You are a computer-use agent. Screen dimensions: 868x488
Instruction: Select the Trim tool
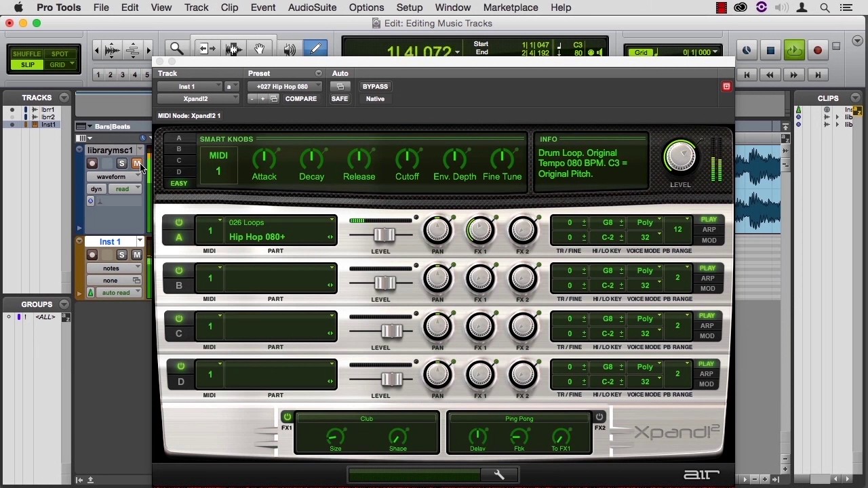(x=206, y=49)
